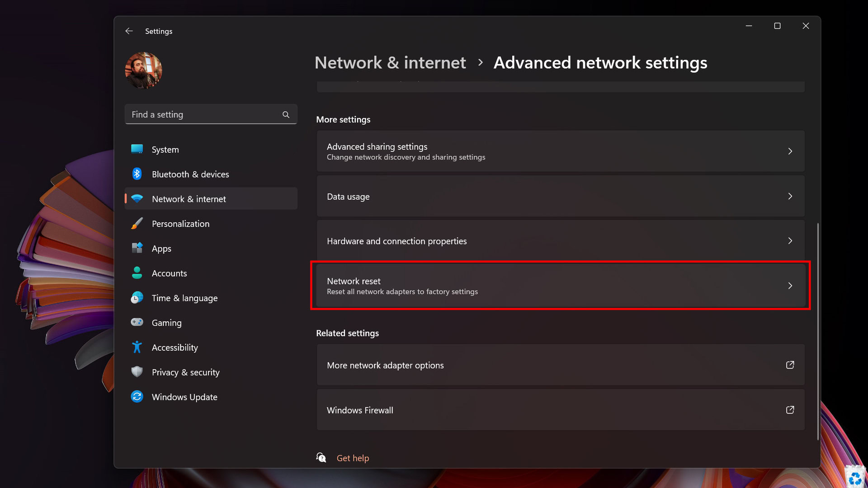Open the Network reset option
868x488 pixels.
point(560,286)
